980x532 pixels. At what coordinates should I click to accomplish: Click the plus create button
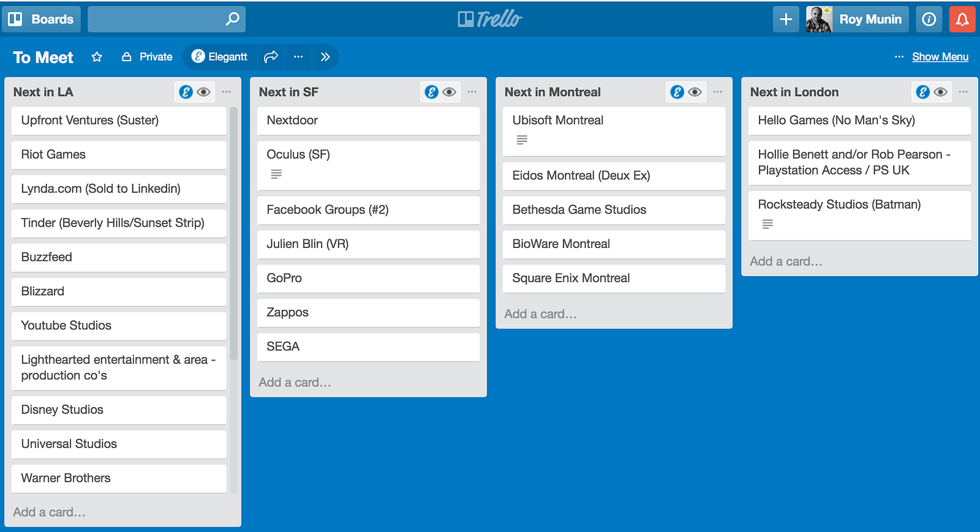(786, 19)
